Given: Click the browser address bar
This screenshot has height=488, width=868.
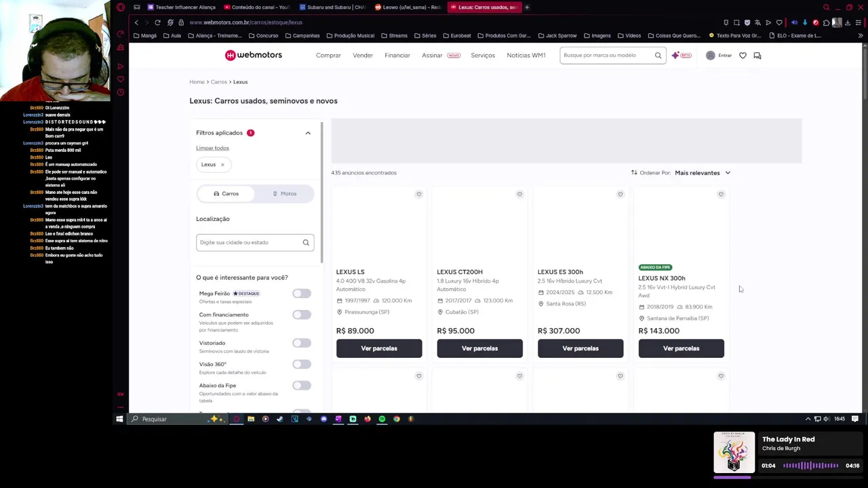Looking at the screenshot, I should click(448, 22).
